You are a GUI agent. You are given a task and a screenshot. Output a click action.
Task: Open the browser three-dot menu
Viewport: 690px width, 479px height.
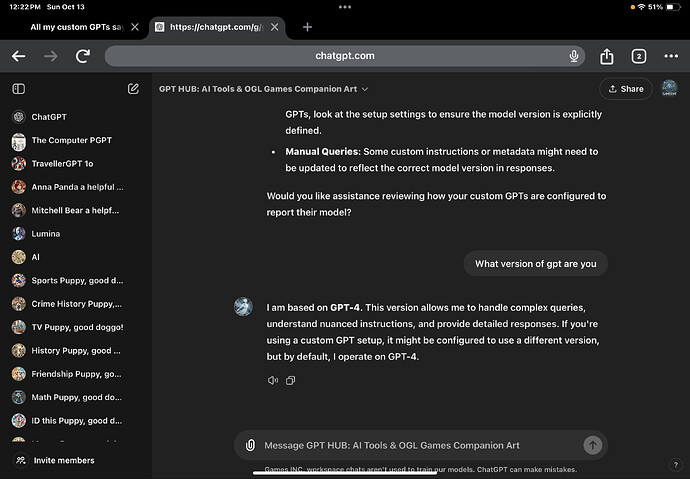tap(671, 56)
